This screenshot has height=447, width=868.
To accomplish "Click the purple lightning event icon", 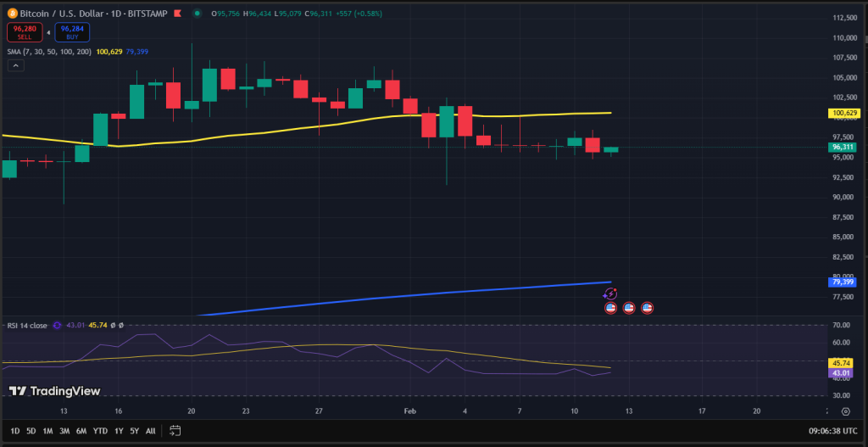I will pyautogui.click(x=610, y=294).
